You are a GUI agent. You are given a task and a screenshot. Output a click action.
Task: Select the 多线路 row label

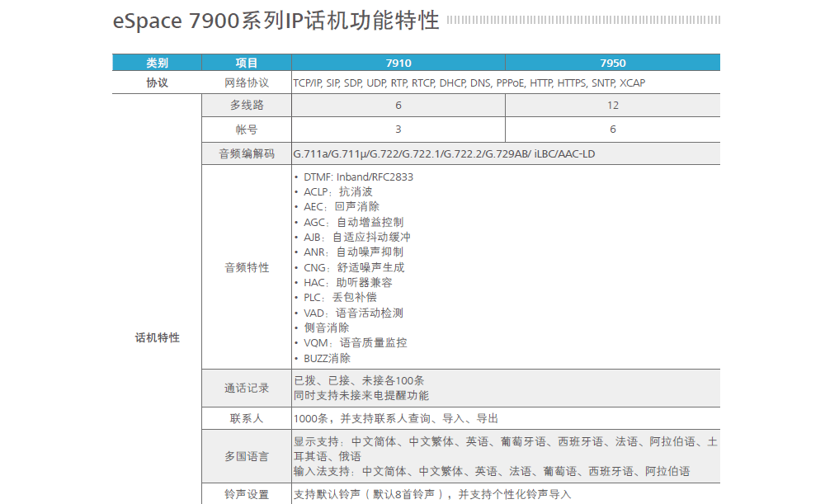pos(246,106)
